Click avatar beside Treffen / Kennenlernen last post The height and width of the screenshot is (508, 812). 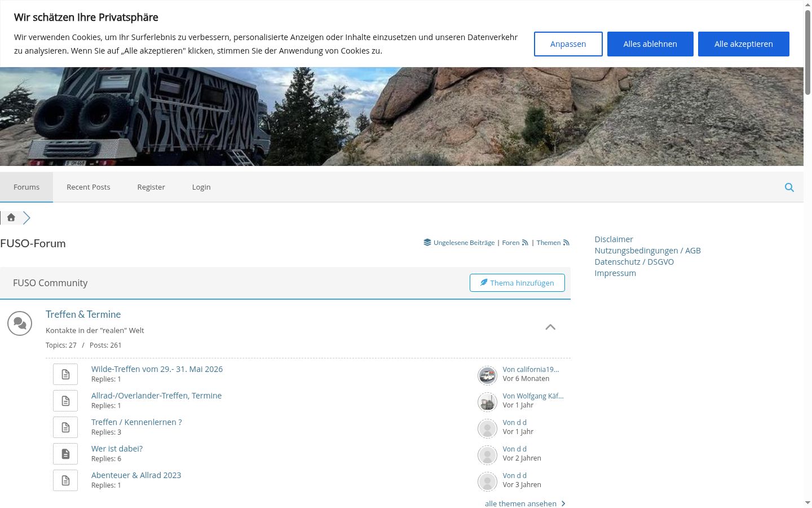487,428
